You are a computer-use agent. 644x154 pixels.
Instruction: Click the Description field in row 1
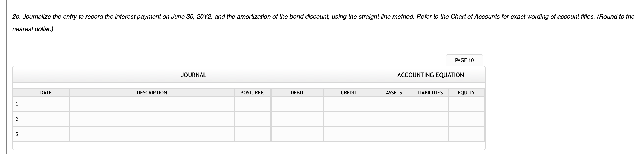point(152,104)
